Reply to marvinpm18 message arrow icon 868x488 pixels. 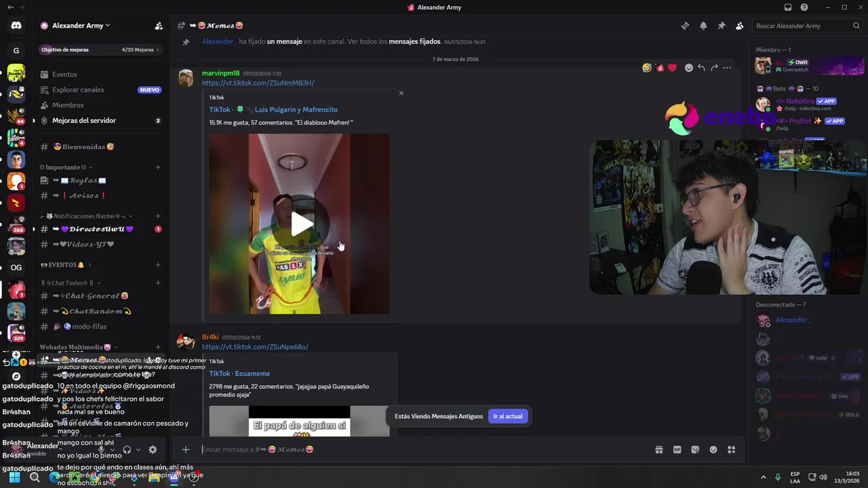pos(701,68)
